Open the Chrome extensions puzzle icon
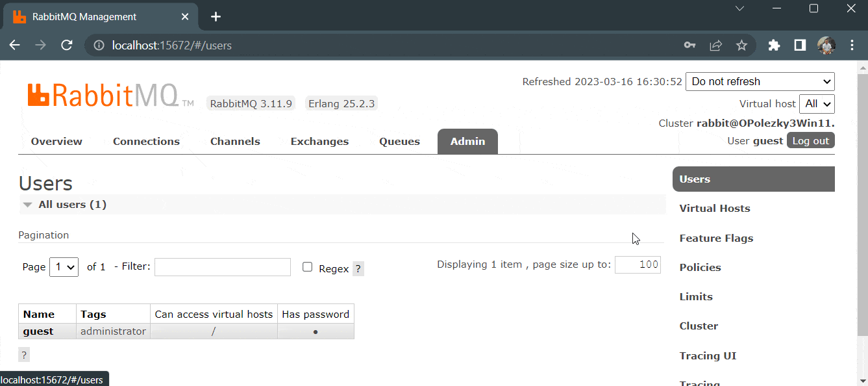Viewport: 868px width, 386px height. [774, 45]
